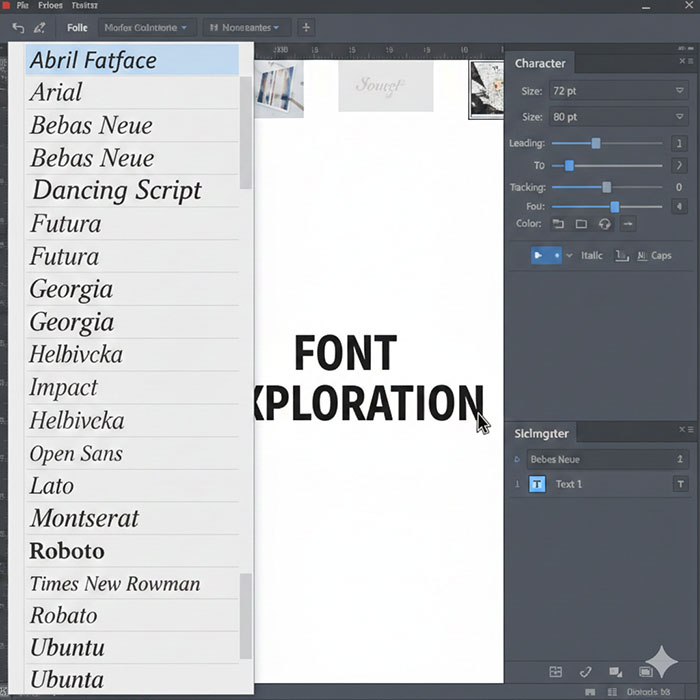Open the 80 pt Size dropdown

click(619, 117)
